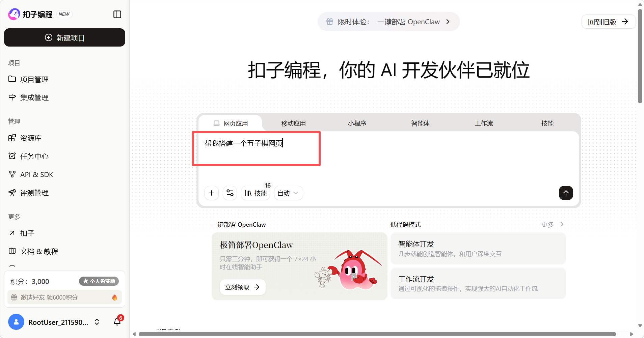The height and width of the screenshot is (338, 644).
Task: Click the 个人免费版 badge
Action: click(99, 281)
